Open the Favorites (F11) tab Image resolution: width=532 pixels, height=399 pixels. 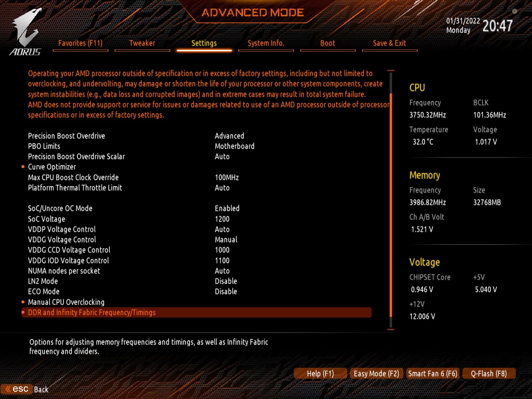pyautogui.click(x=80, y=43)
